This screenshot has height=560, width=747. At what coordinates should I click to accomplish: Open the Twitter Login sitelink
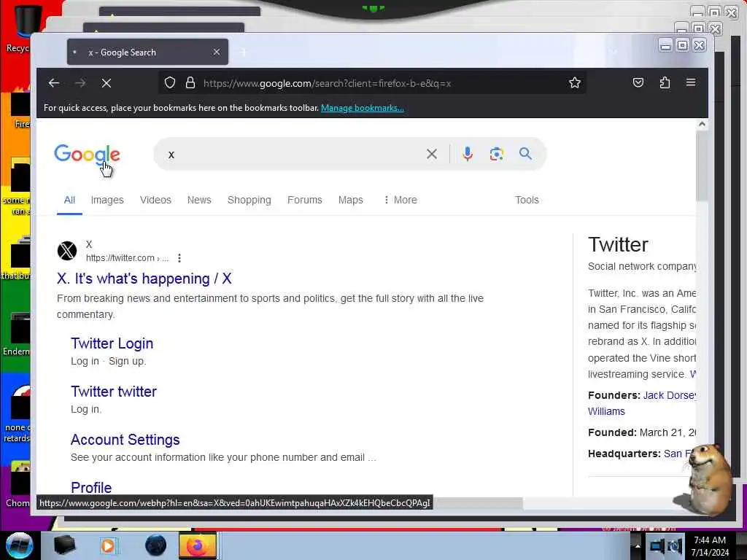coord(112,343)
